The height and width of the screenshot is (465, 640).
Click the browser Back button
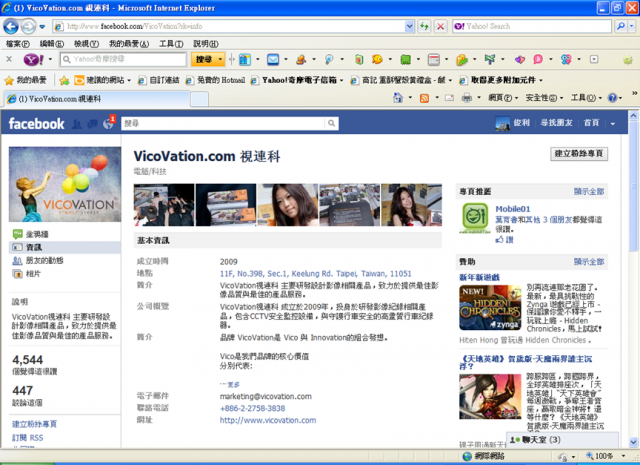11,27
